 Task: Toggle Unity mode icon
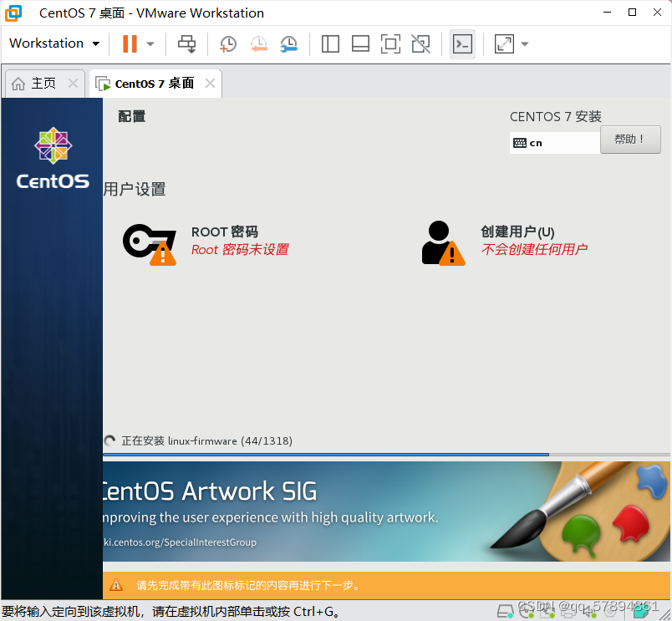tap(421, 43)
